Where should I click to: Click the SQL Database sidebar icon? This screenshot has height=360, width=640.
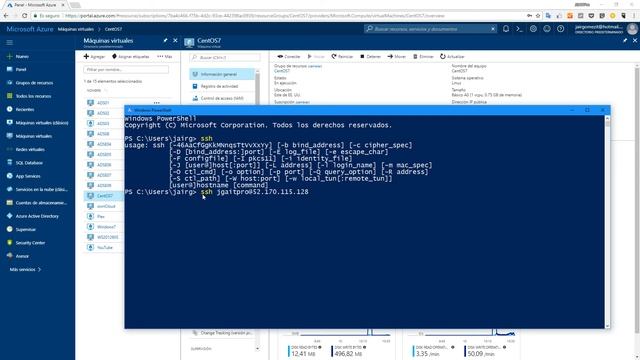[x=9, y=162]
